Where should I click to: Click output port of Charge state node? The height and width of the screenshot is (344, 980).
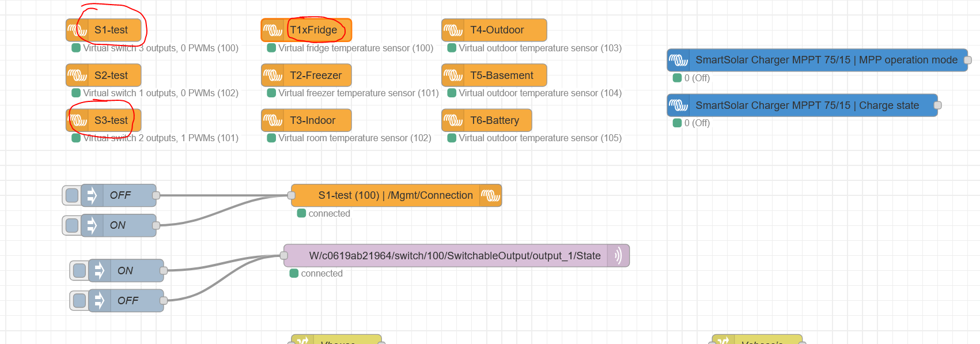(x=937, y=105)
